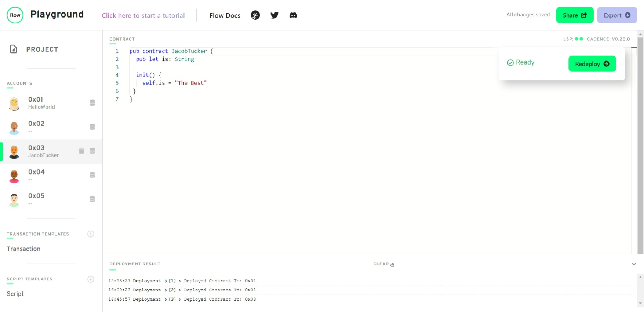Click the clipboard icon on account 0x03
The height and width of the screenshot is (312, 644).
(81, 151)
